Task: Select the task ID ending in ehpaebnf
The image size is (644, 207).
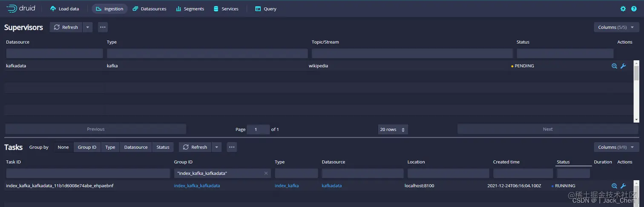Action: pyautogui.click(x=60, y=186)
